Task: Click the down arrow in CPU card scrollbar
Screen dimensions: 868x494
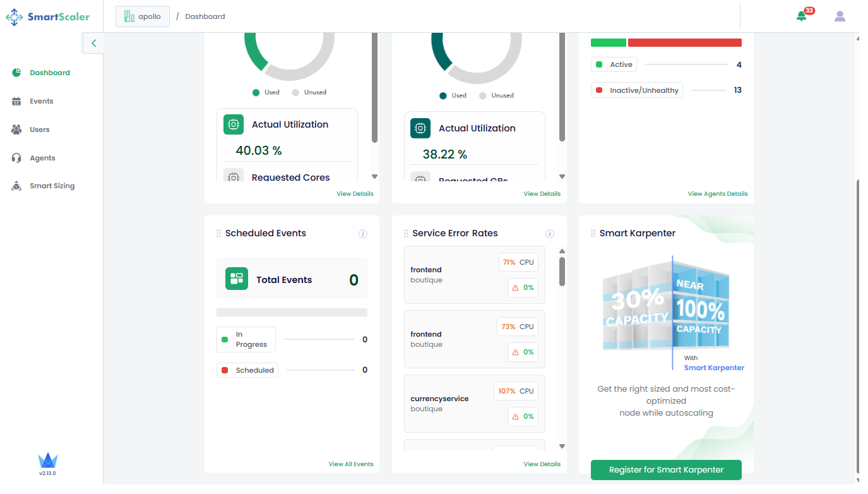Action: tap(374, 177)
